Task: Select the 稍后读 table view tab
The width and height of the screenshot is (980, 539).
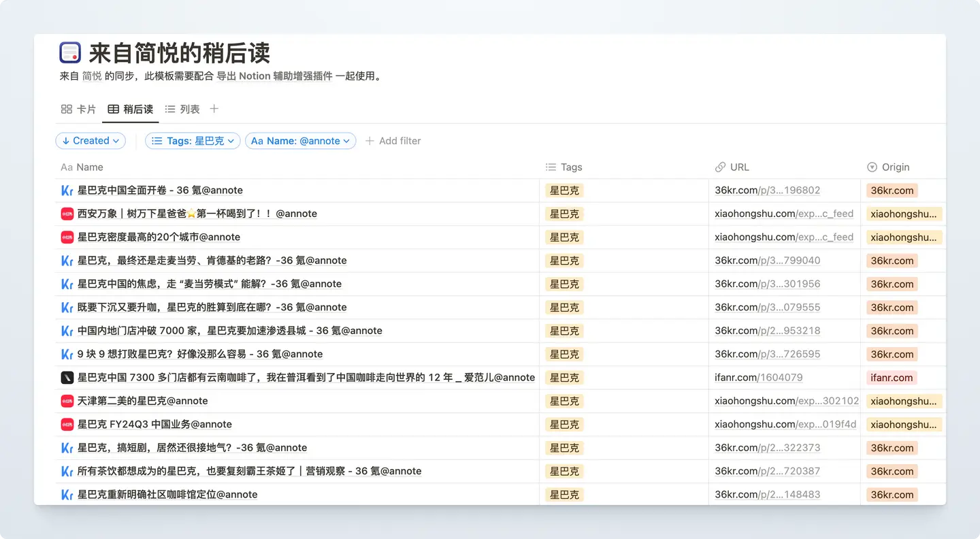Action: [131, 109]
